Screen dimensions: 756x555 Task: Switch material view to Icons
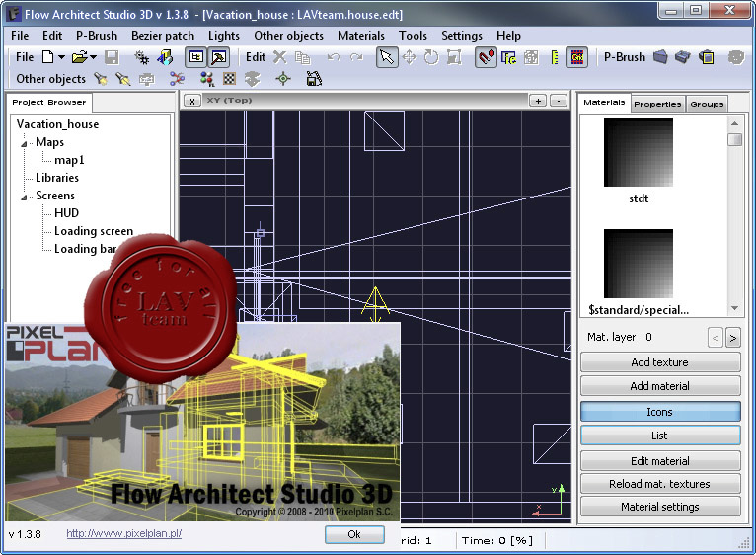(660, 412)
